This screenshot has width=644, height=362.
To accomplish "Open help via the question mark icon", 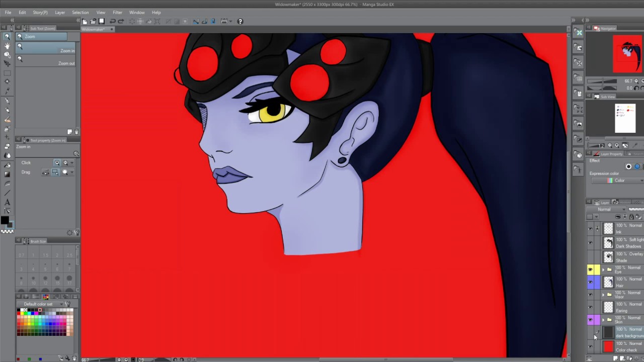I will (240, 21).
